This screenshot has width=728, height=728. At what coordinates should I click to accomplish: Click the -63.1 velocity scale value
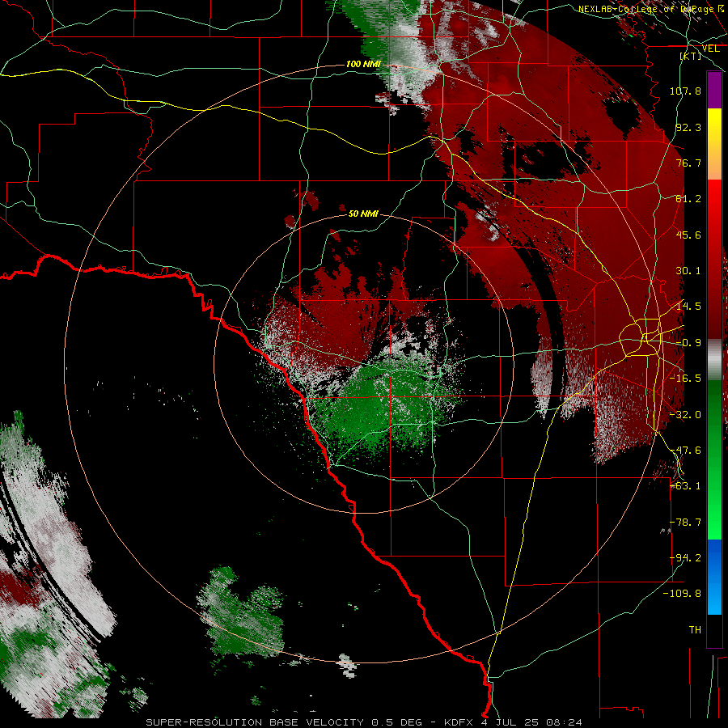click(685, 486)
